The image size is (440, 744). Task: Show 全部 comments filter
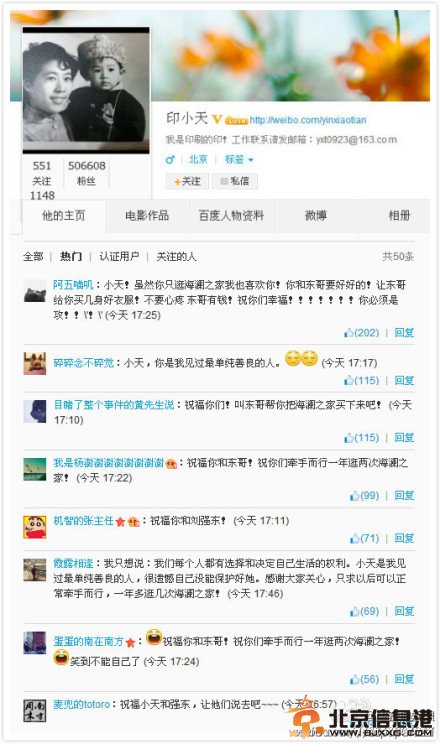[33, 257]
